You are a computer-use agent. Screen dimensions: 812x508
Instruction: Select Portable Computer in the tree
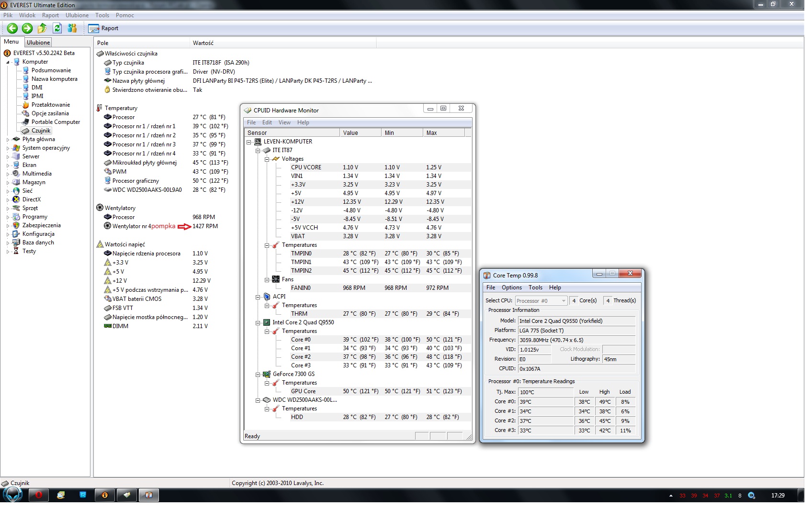56,122
